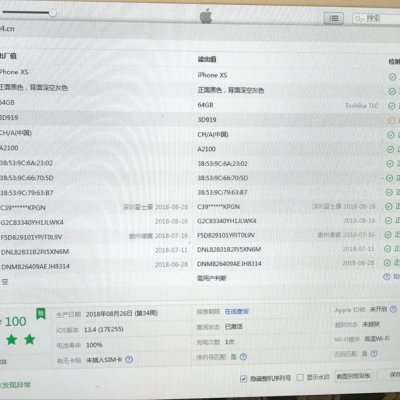The width and height of the screenshot is (400, 400).
Task: Select CH/A(中国) in the 读出值 column
Action: click(x=213, y=135)
